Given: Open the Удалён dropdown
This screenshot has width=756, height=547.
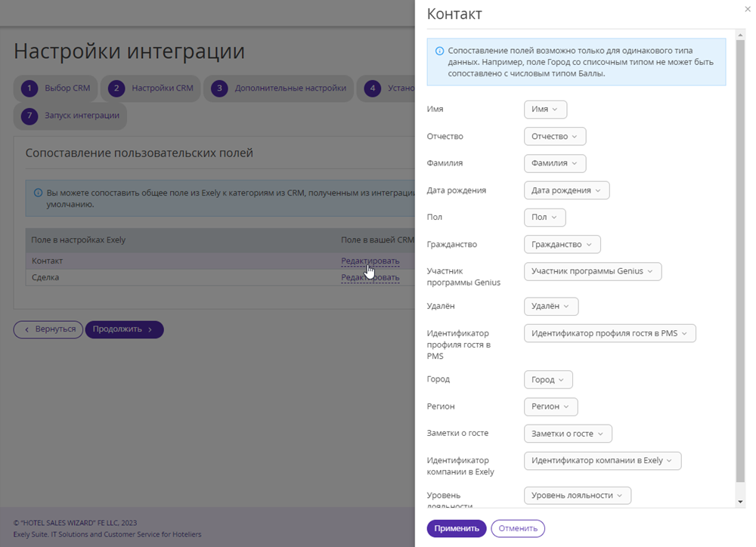Looking at the screenshot, I should coord(551,306).
